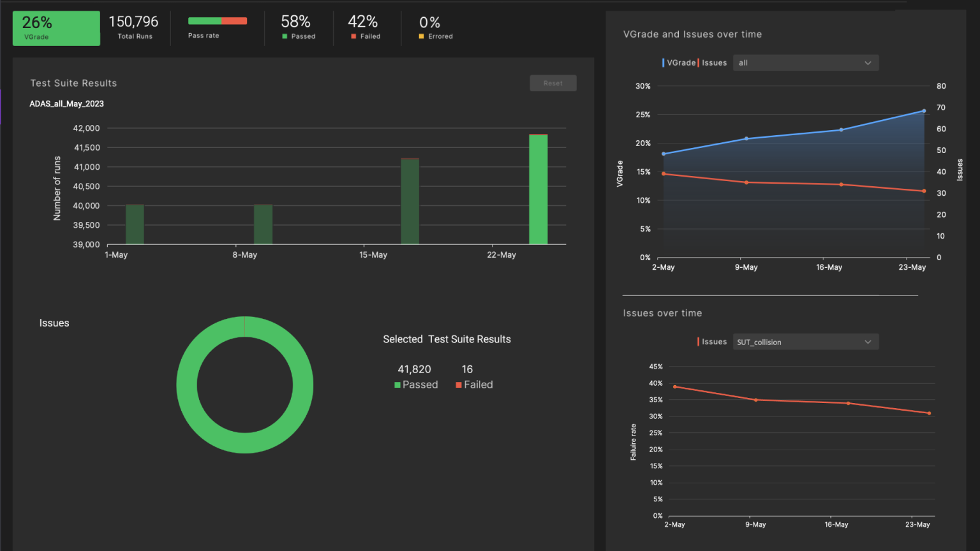Open the SUT_collision dropdown

point(805,342)
